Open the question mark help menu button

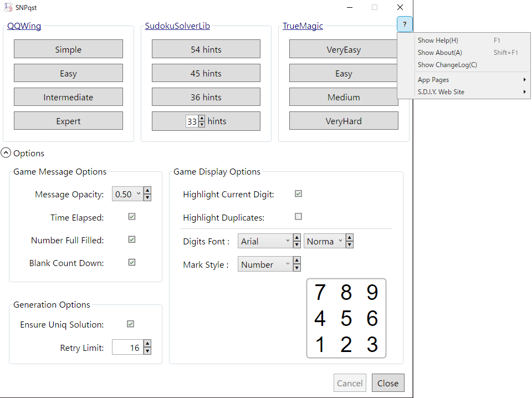click(405, 24)
